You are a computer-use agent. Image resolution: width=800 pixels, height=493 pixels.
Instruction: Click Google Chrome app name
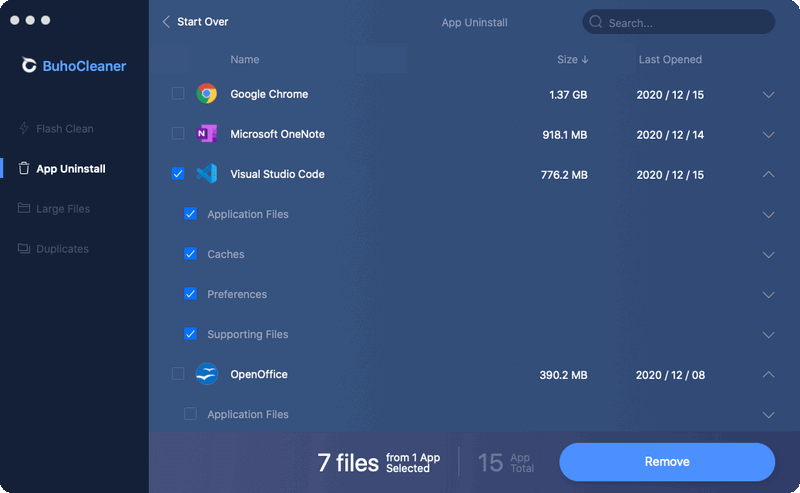click(x=269, y=94)
